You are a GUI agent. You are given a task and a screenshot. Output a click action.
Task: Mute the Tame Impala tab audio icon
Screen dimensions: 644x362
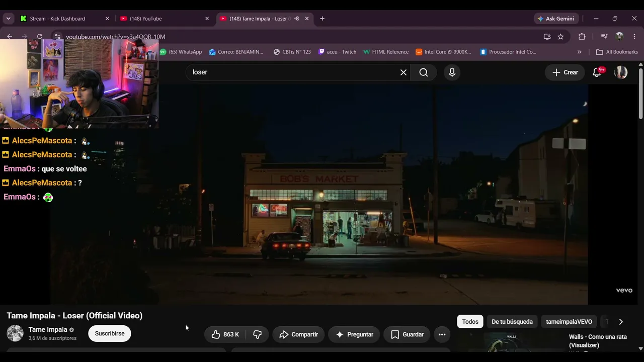297,19
